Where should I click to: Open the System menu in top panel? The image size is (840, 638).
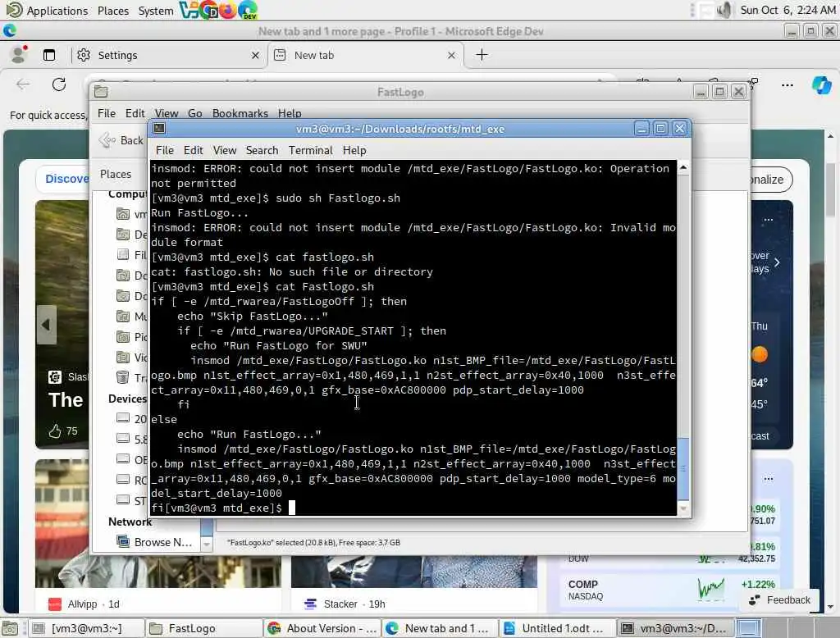coord(155,11)
